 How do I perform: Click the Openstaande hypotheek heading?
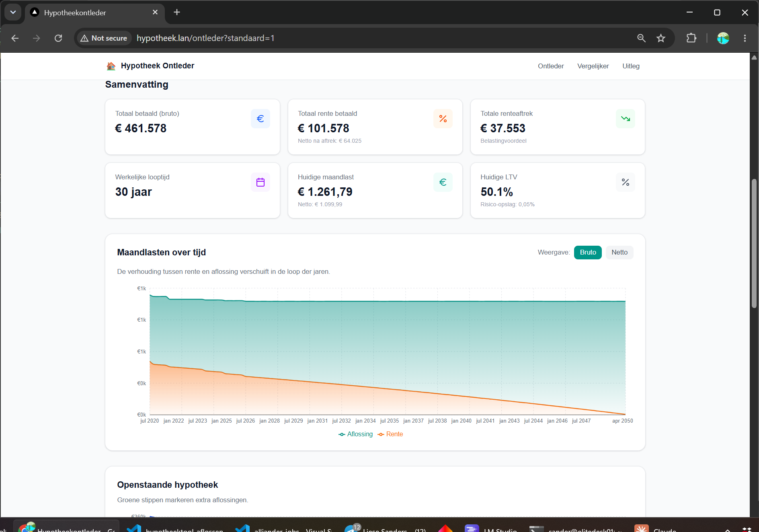(168, 485)
